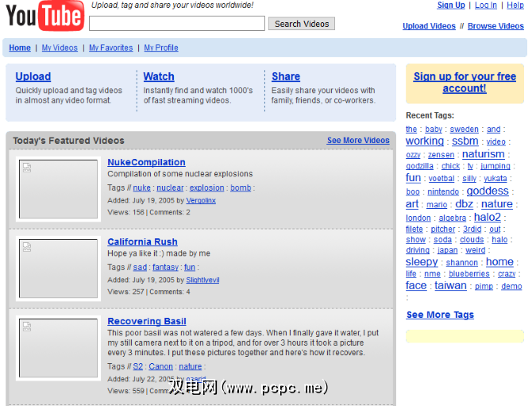Click the face recent tag
532x406 pixels.
coord(416,285)
